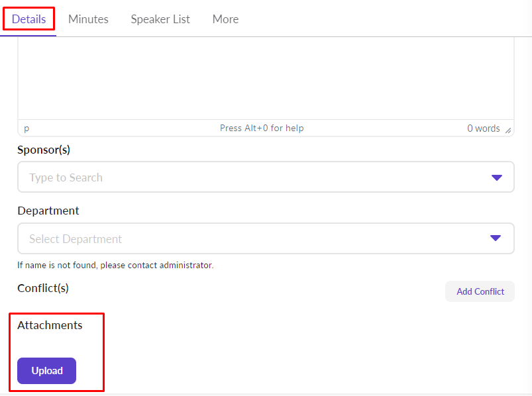
Task: Open the More tab menu
Action: (x=225, y=19)
